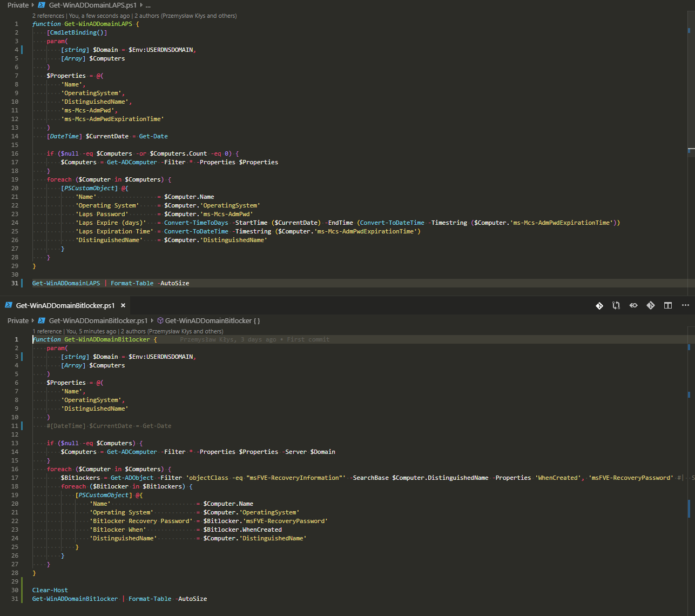
Task: Expand the Private folder in the top breadcrumb
Action: [18, 5]
